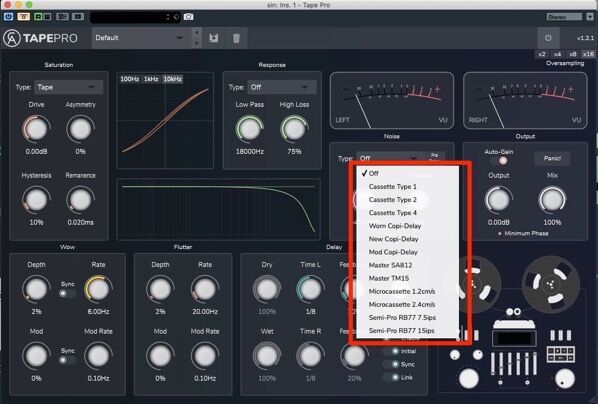Click the Flutter Depth knob
598x404 pixels.
pos(160,289)
